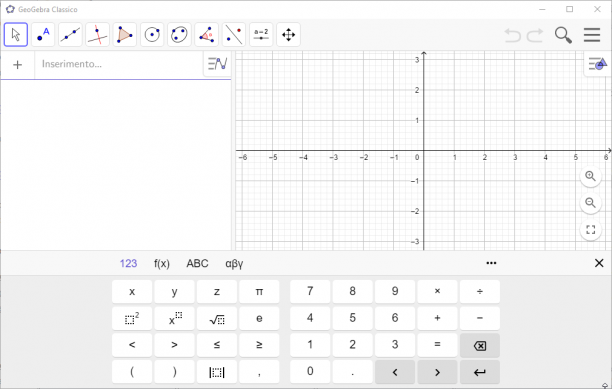Tap the greater-than key
Viewport: 612px width, 389px height.
[x=174, y=345]
